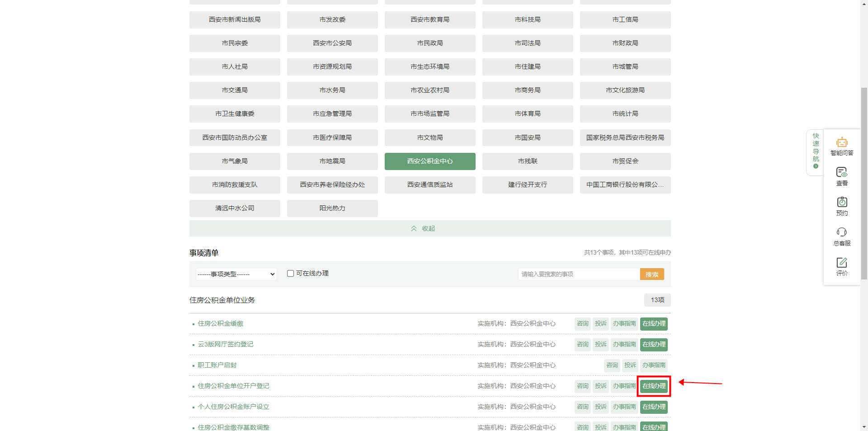Tick the 可在线办理 checkbox
This screenshot has width=868, height=431.
click(291, 274)
